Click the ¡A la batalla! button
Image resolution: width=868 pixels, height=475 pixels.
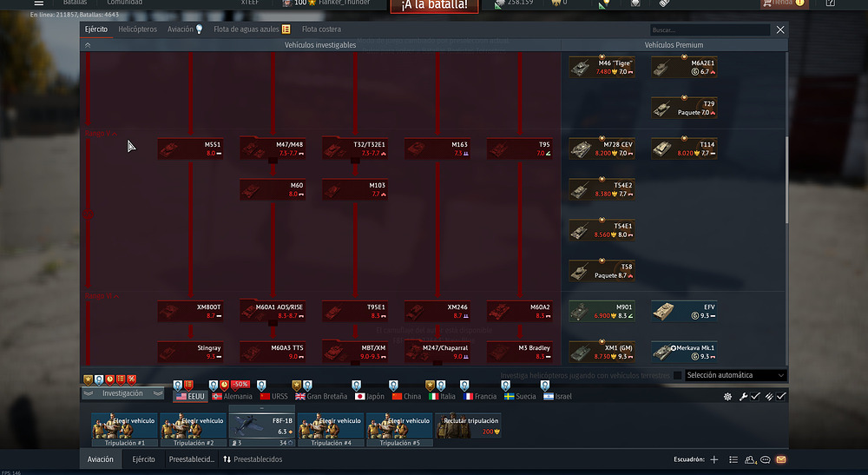click(x=433, y=5)
